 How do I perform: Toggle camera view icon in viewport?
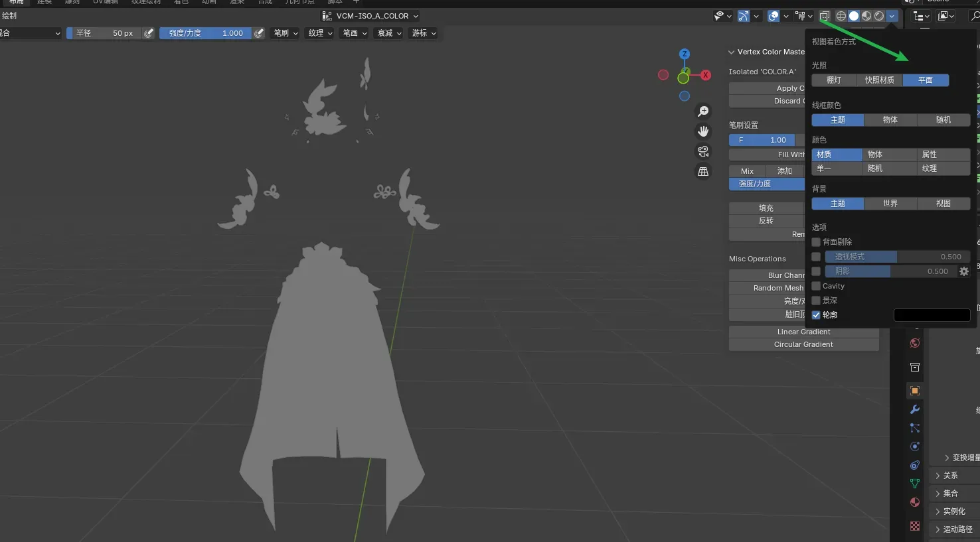(703, 151)
